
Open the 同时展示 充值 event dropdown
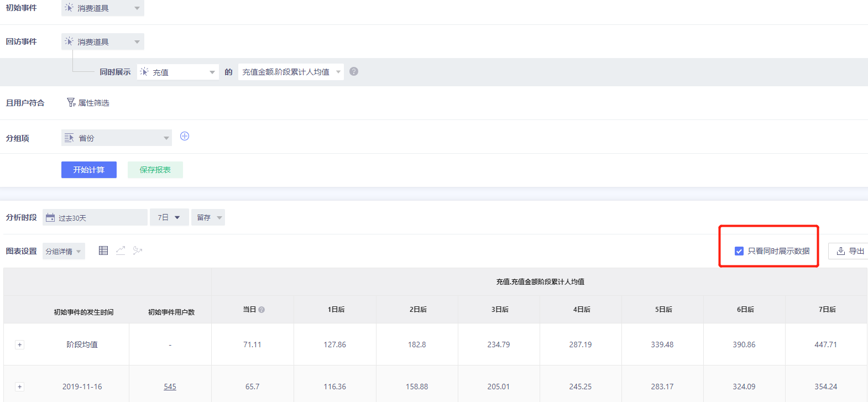pyautogui.click(x=178, y=72)
